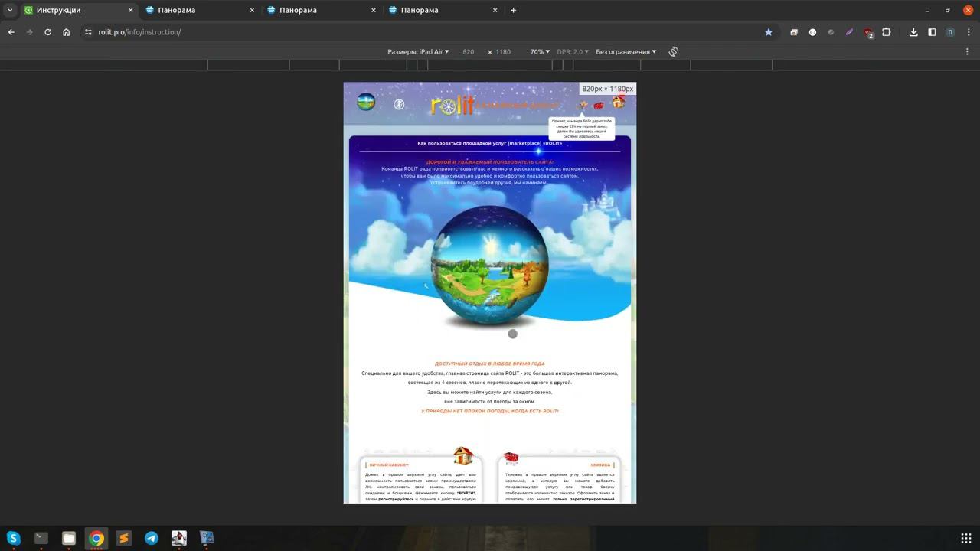The height and width of the screenshot is (551, 980).
Task: Open the house account icon in site header
Action: [618, 102]
